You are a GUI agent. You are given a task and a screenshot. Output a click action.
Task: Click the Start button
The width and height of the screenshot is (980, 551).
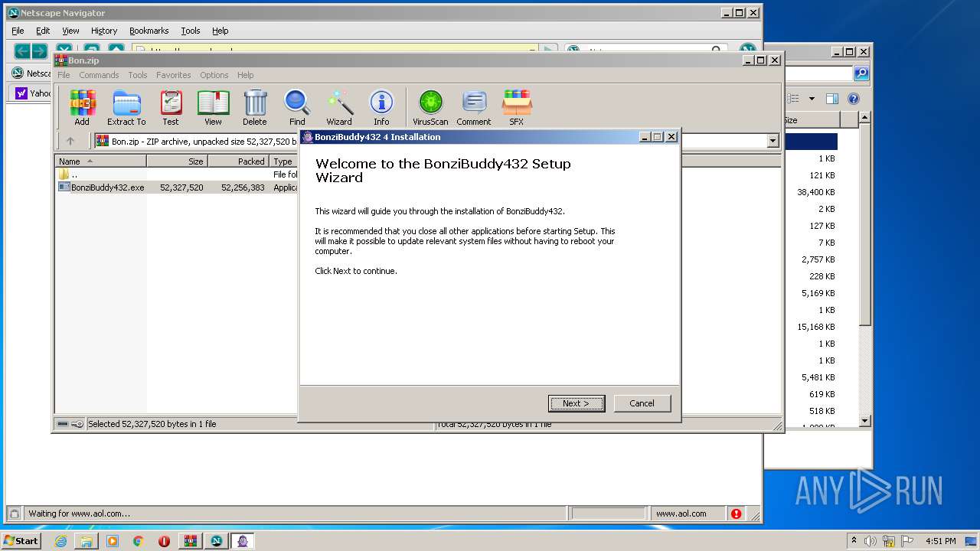(x=21, y=541)
